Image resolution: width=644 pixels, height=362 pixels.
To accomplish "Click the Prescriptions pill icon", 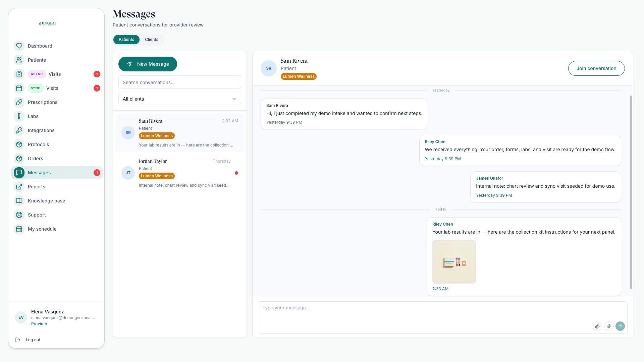I will click(19, 102).
